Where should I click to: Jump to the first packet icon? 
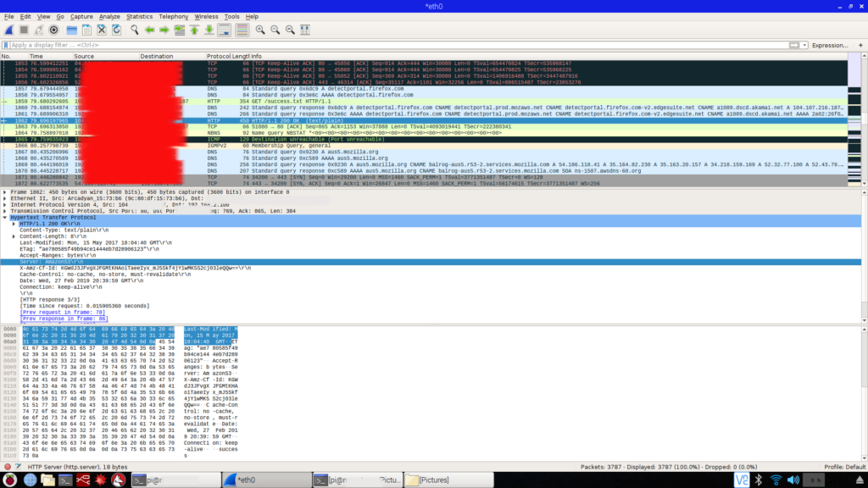(x=193, y=30)
